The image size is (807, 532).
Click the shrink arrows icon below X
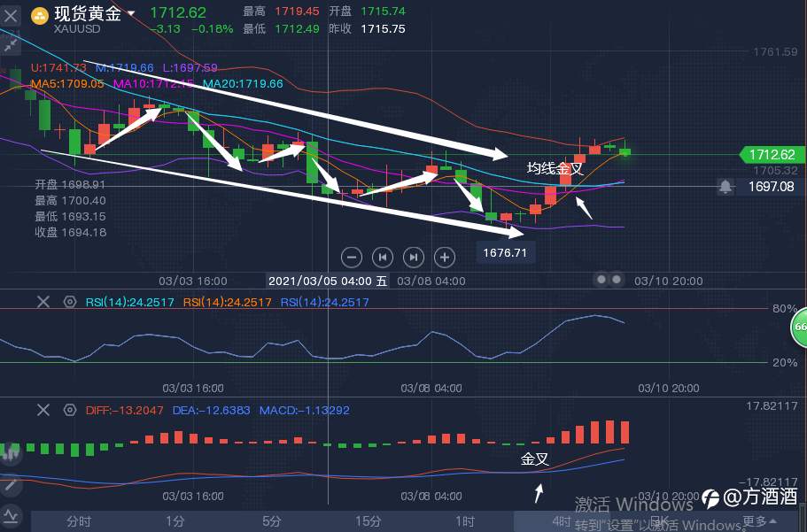(11, 46)
